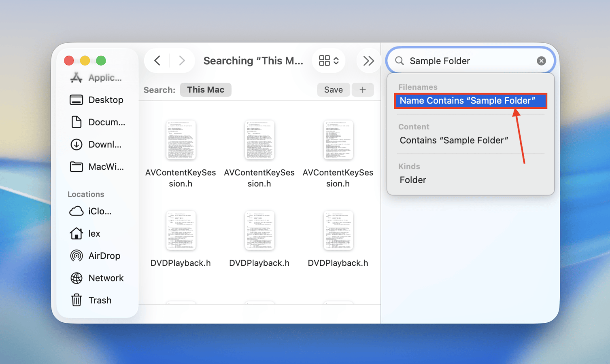Navigate back using the back arrow
This screenshot has width=610, height=364.
[157, 60]
